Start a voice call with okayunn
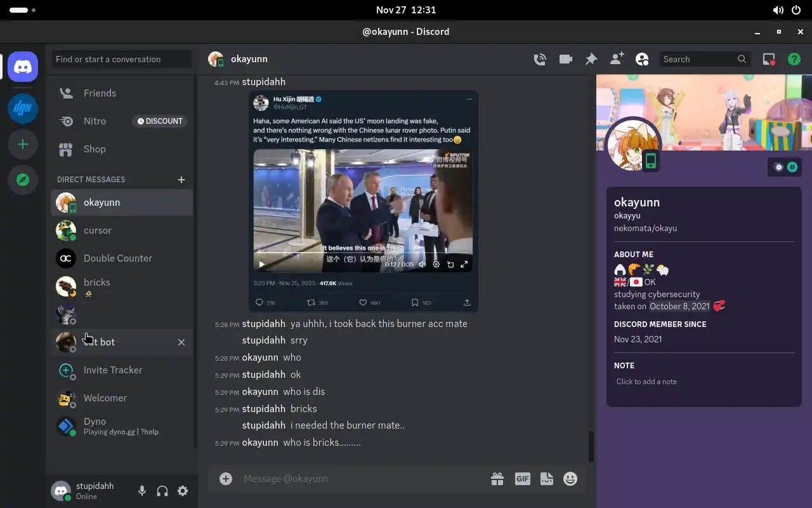The height and width of the screenshot is (508, 812). pos(540,59)
